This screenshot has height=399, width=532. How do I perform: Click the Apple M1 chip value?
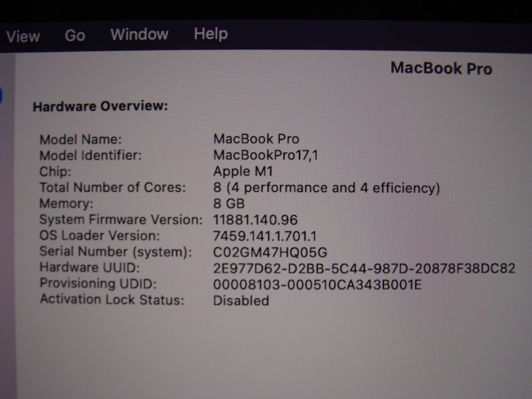point(243,171)
